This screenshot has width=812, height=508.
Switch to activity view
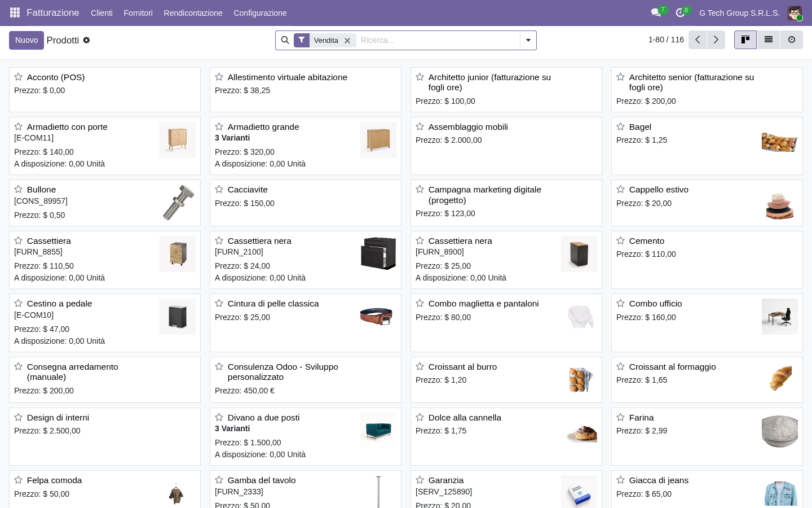pyautogui.click(x=792, y=40)
